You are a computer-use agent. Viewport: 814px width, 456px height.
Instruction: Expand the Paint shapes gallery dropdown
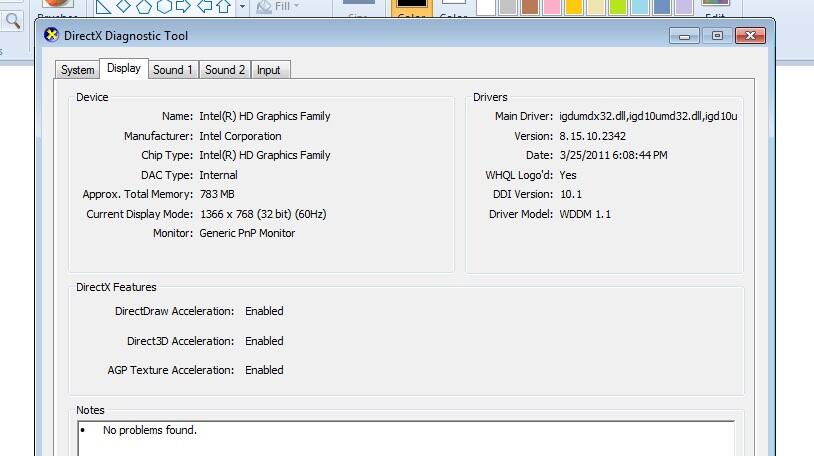coord(242,7)
